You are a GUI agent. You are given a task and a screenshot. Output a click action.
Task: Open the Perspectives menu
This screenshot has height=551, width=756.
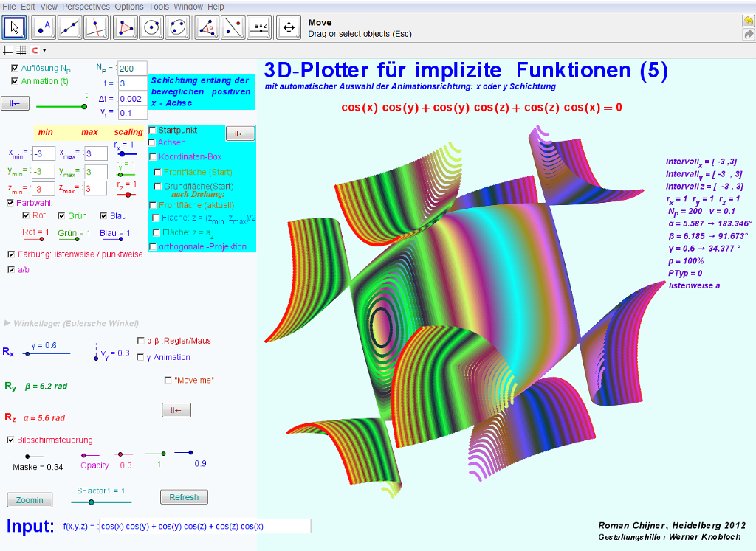tap(86, 6)
